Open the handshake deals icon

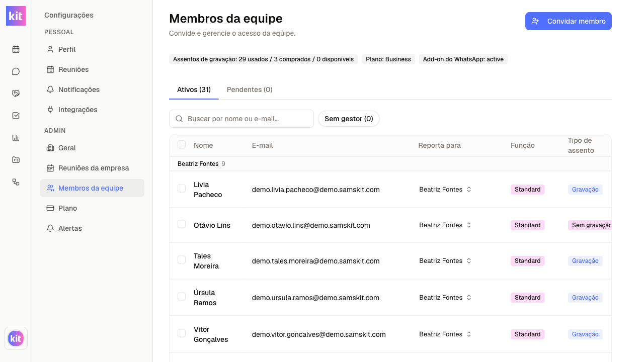point(16,94)
